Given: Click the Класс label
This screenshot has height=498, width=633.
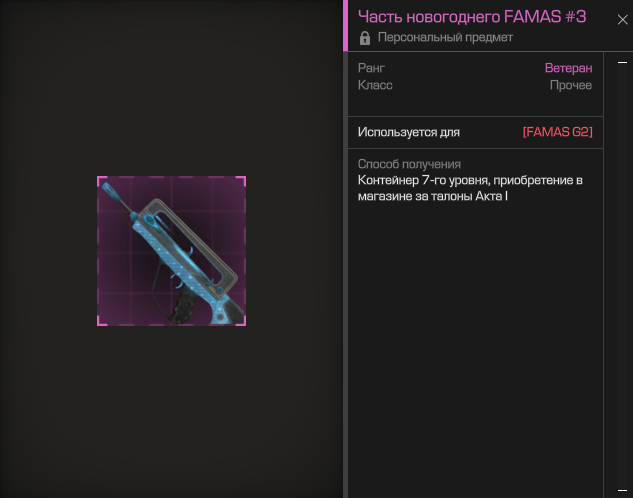Looking at the screenshot, I should (x=375, y=85).
